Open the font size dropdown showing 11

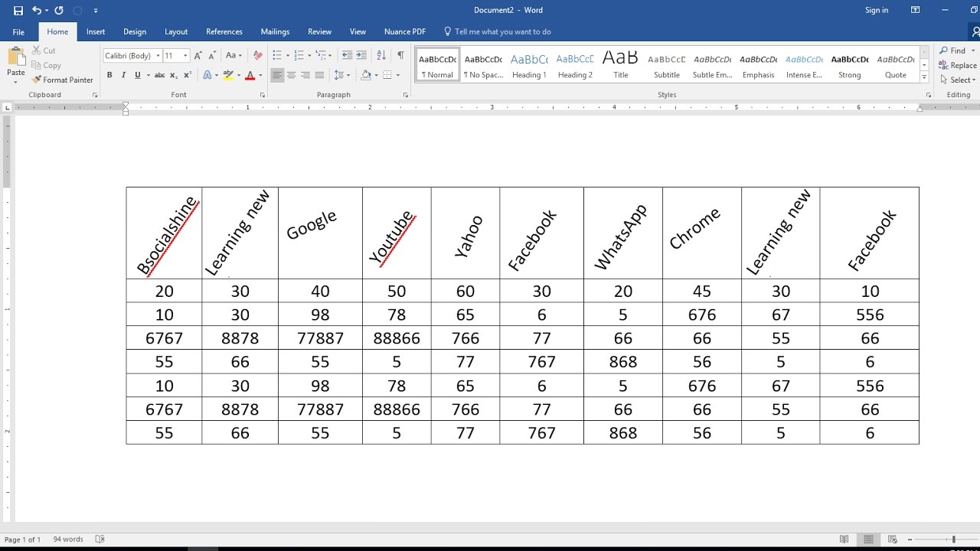pyautogui.click(x=185, y=56)
